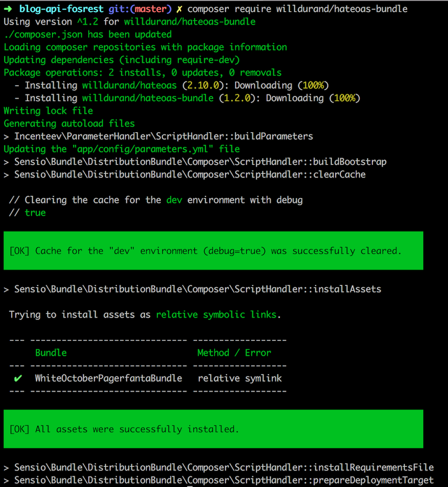The image size is (448, 487).
Task: Click '[OK] All assets were successfully installed' banner
Action: pyautogui.click(x=213, y=429)
